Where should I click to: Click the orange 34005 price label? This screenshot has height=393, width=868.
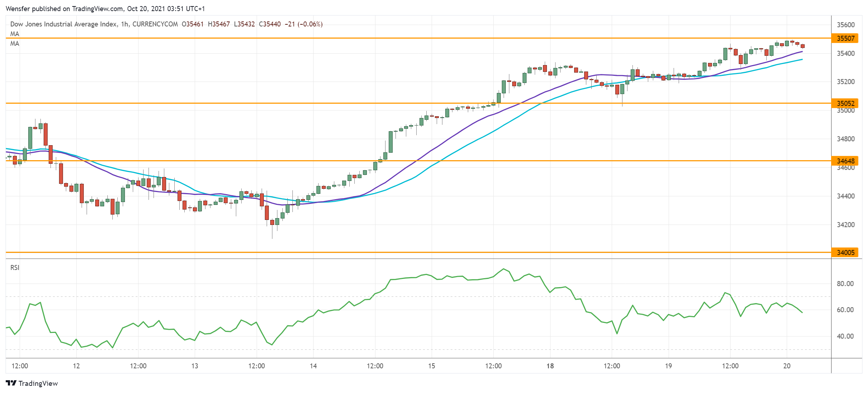(x=845, y=252)
